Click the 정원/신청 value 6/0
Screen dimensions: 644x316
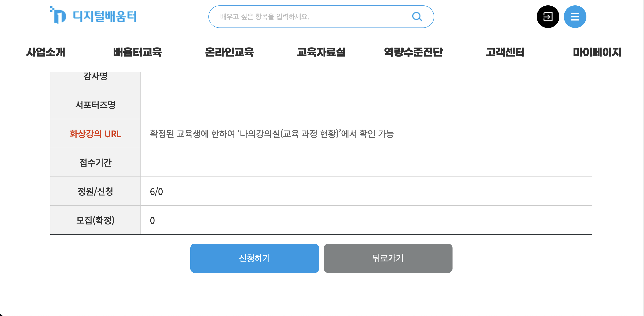pyautogui.click(x=156, y=191)
